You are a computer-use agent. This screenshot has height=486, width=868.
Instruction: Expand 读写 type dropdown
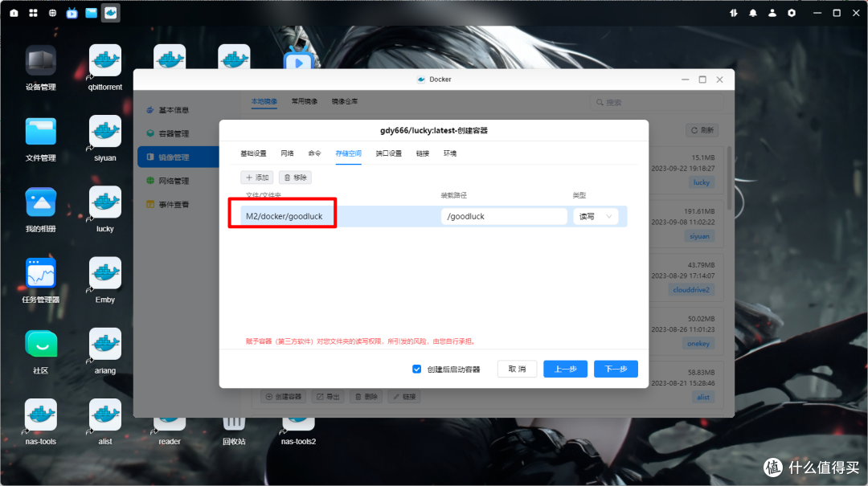(596, 216)
